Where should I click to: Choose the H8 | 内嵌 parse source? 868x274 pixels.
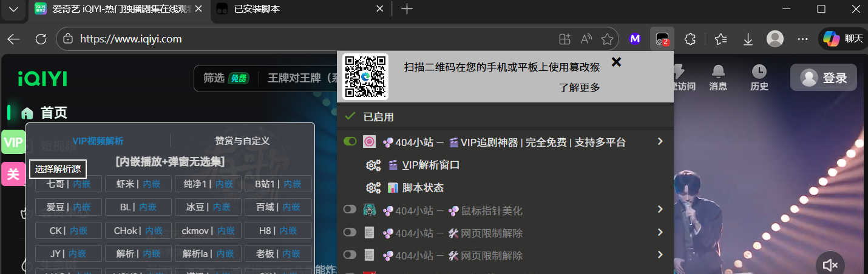point(278,230)
